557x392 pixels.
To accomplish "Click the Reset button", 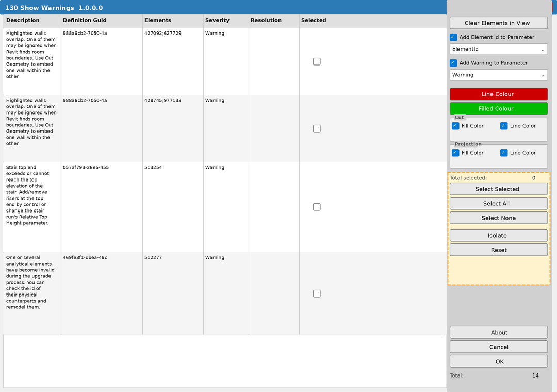I will (x=498, y=250).
